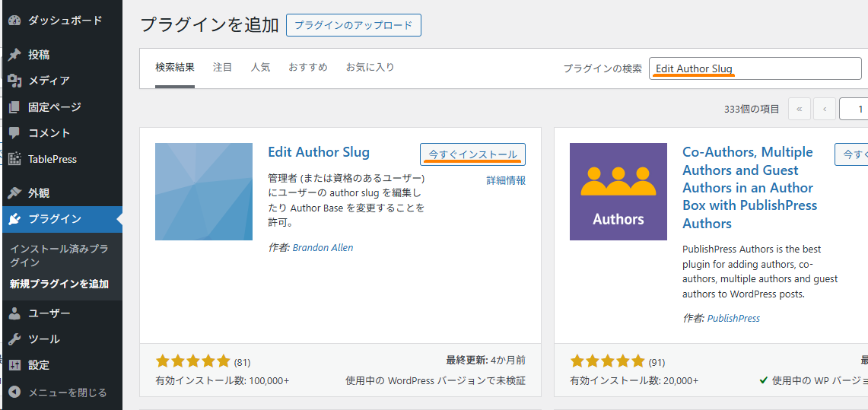Focus the plugin search field

coord(755,68)
